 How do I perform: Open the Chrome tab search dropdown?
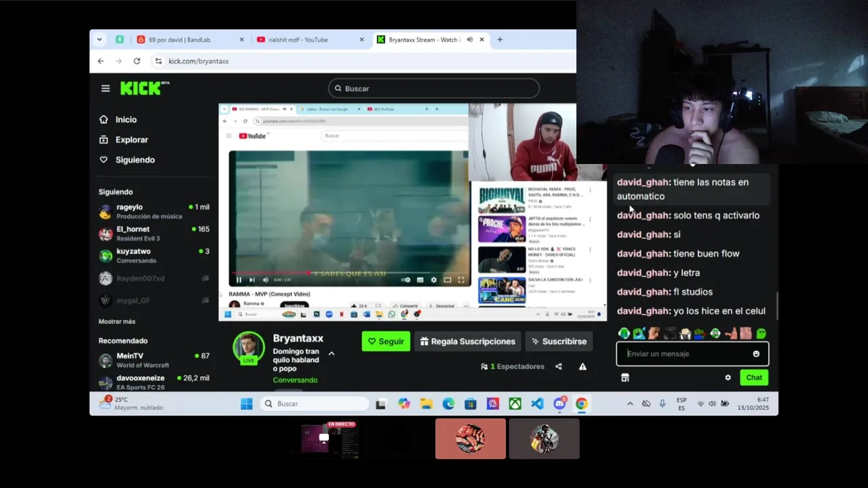coord(100,39)
